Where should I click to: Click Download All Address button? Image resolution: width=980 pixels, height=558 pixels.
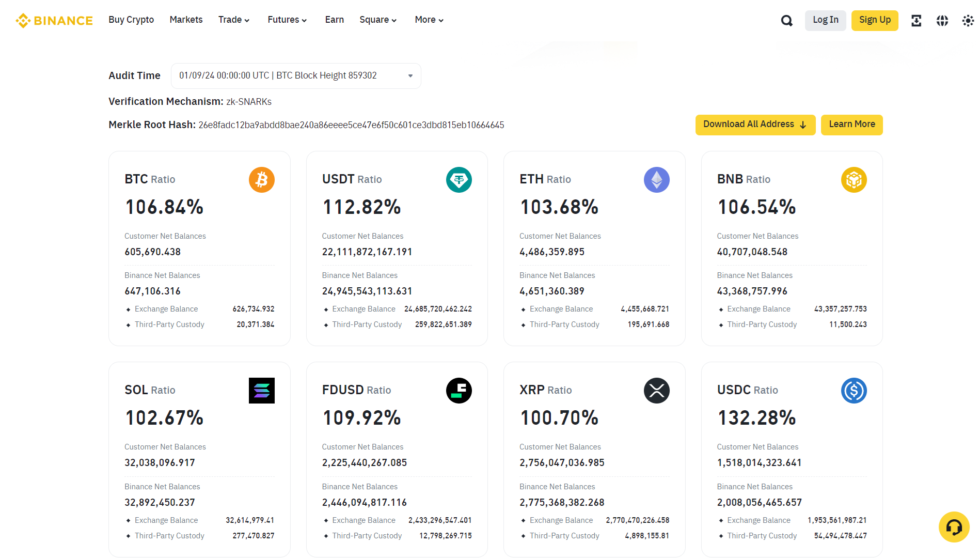(x=755, y=125)
